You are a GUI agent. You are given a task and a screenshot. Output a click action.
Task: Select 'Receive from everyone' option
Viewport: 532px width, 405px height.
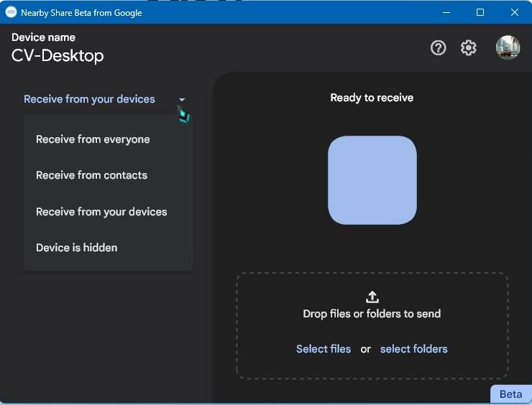[x=93, y=139]
